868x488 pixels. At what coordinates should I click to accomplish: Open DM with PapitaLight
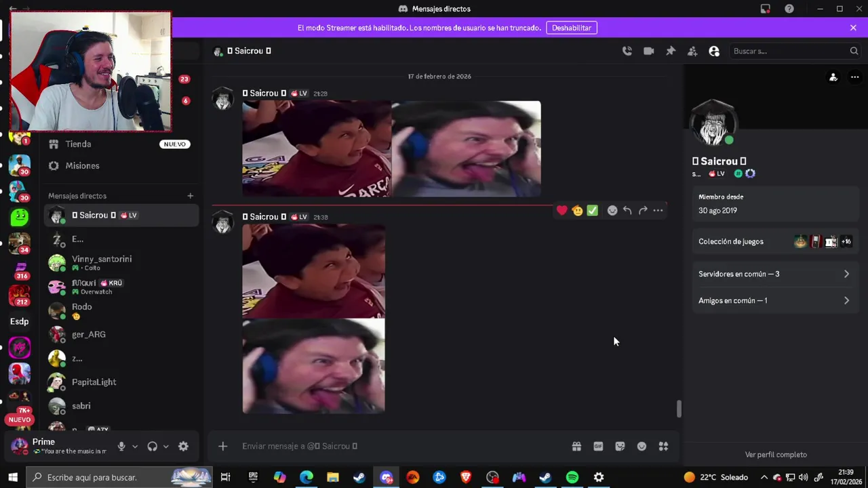pos(121,382)
